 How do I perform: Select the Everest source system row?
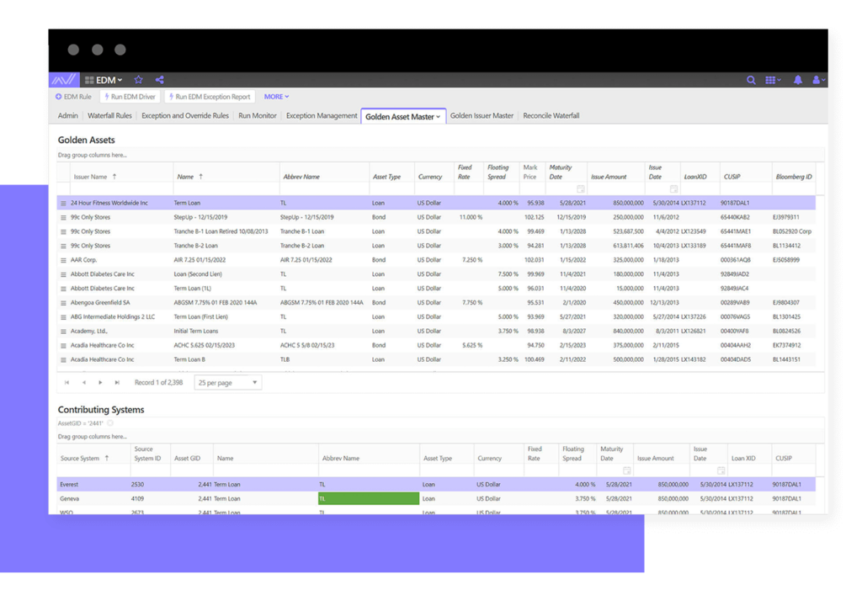point(436,485)
